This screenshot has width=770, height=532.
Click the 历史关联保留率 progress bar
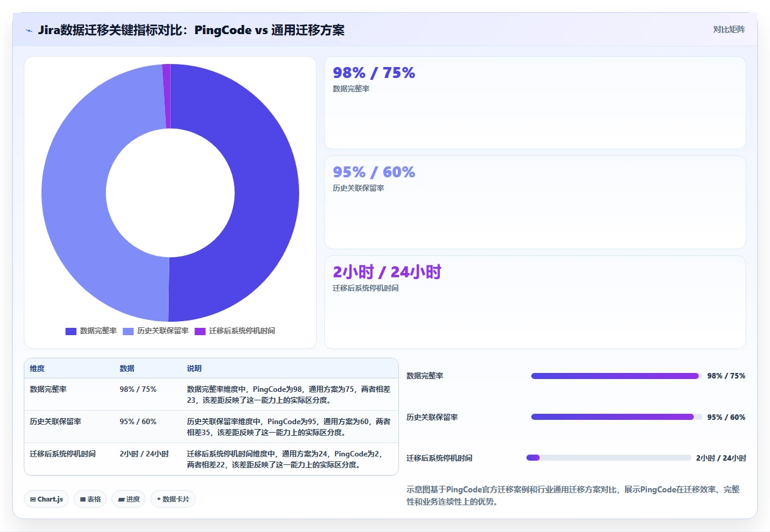point(616,417)
